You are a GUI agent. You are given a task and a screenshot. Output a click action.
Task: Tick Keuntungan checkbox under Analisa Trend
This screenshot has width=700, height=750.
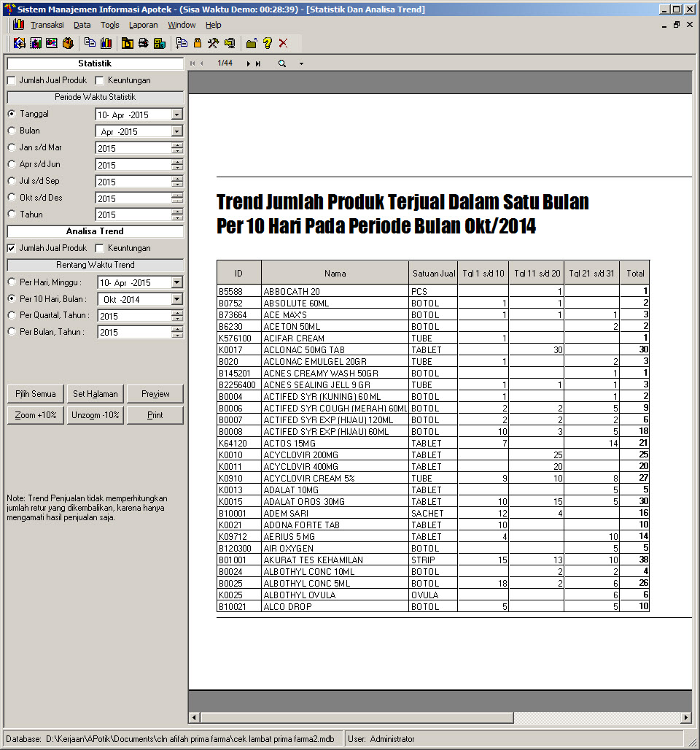click(x=99, y=248)
